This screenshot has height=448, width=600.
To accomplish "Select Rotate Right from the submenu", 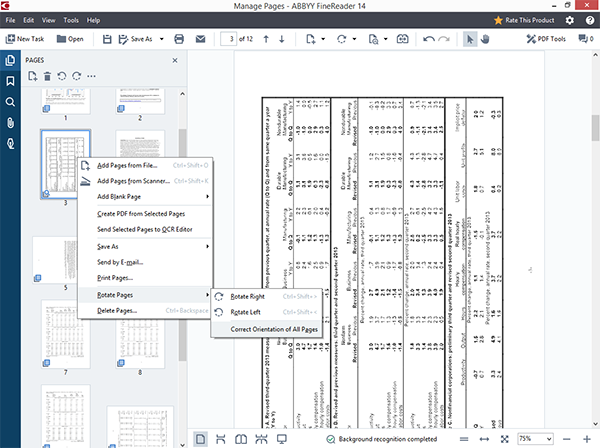I will (250, 297).
